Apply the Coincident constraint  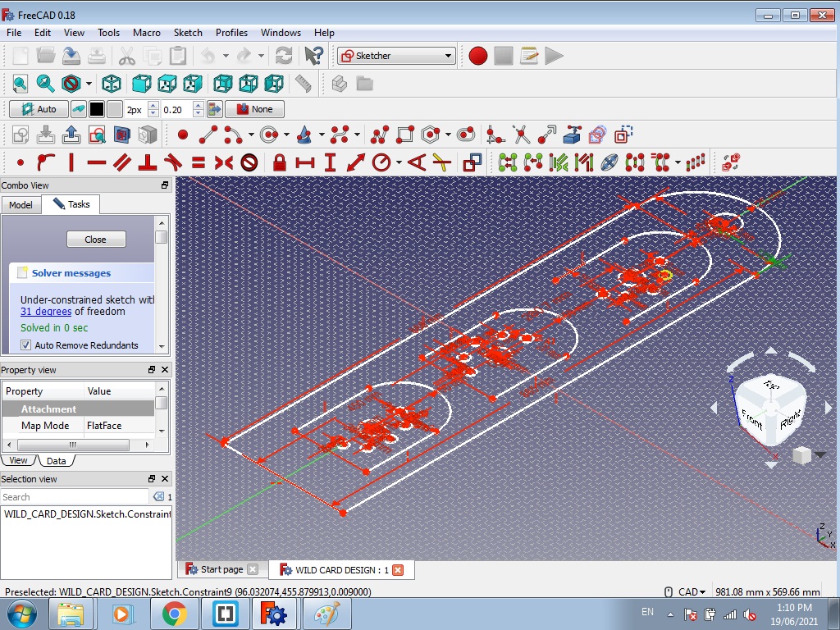[21, 162]
